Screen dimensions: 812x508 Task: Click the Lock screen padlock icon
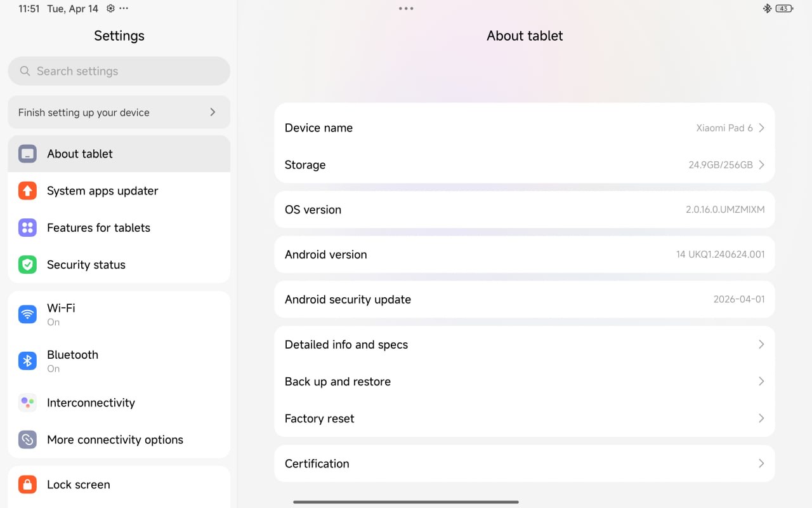coord(27,485)
